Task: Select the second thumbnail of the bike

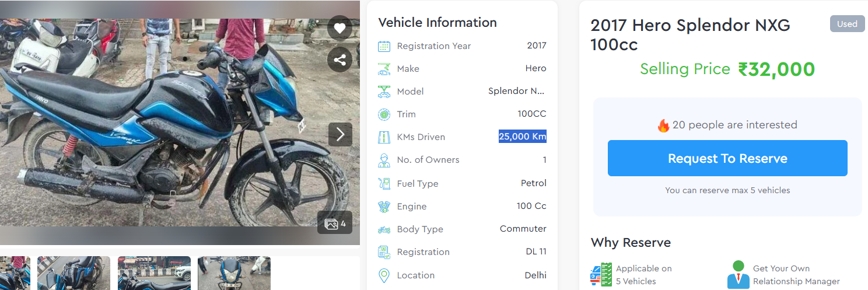Action: point(73,273)
